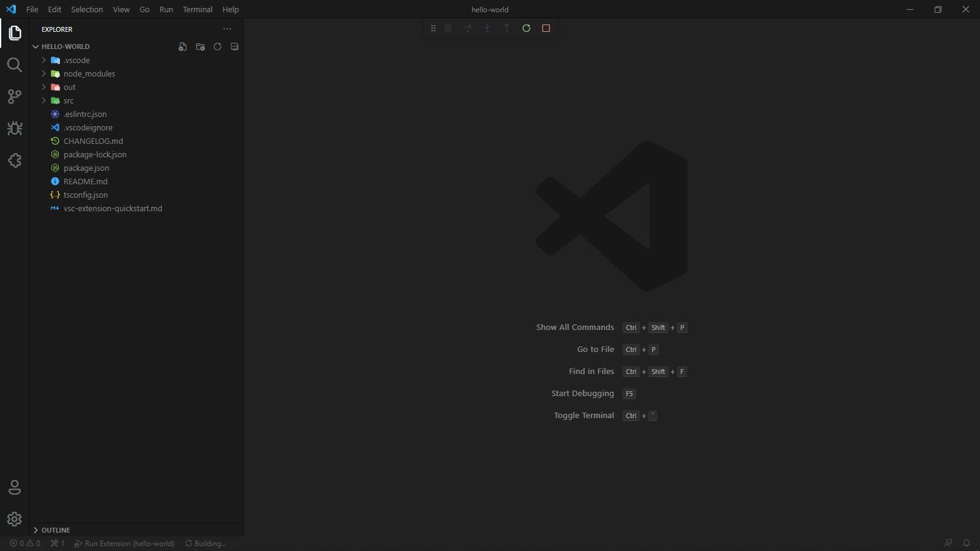Click the ports forwarded indicator showing 1

point(58,543)
